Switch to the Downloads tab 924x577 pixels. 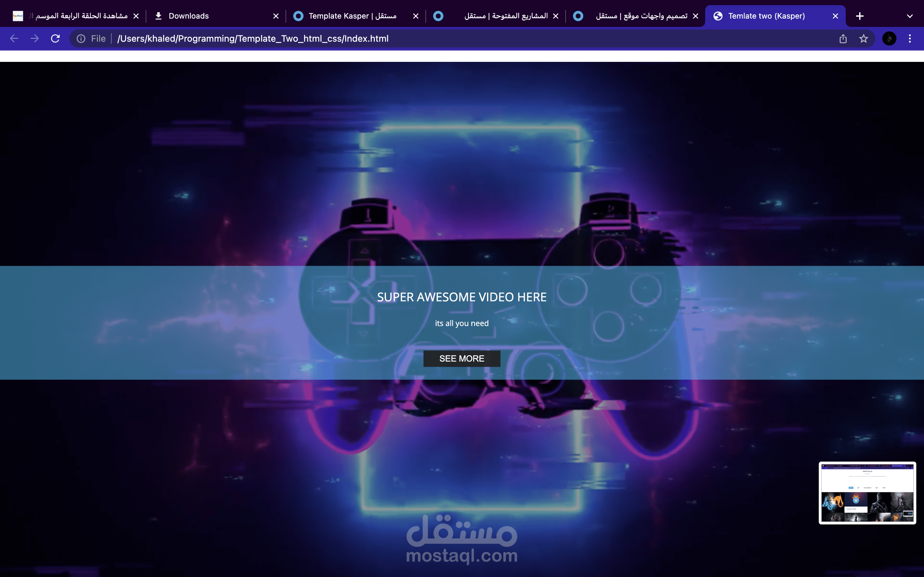[189, 16]
